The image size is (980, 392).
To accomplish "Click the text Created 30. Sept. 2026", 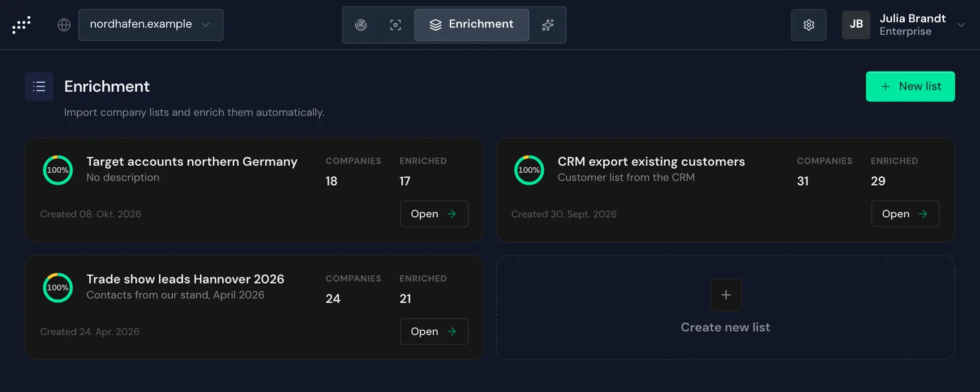I will click(x=564, y=214).
